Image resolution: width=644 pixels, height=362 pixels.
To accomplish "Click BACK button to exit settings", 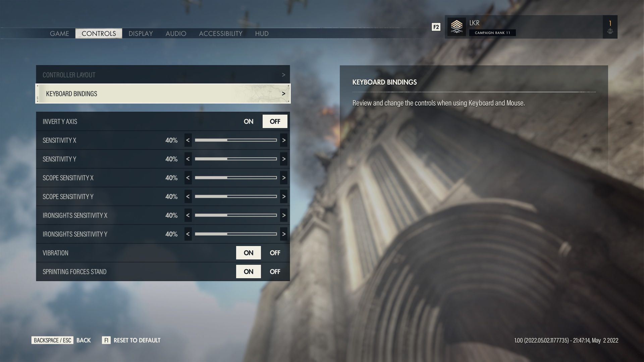I will (83, 340).
